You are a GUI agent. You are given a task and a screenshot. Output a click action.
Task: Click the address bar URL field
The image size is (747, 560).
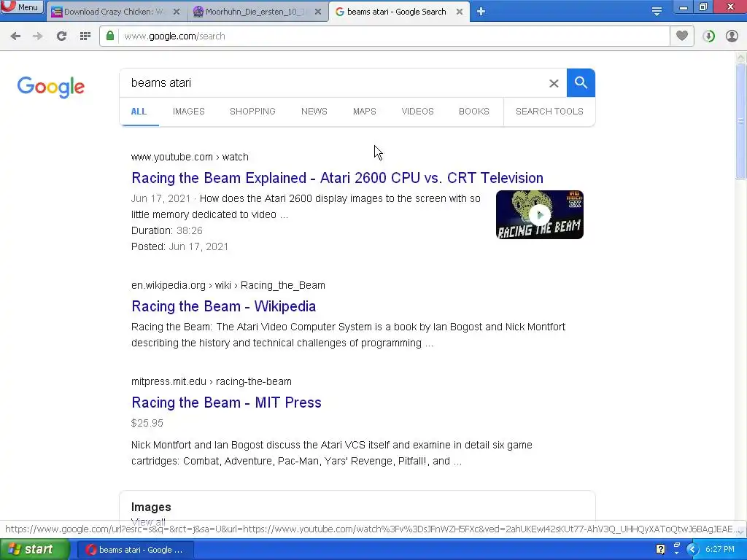(393, 36)
